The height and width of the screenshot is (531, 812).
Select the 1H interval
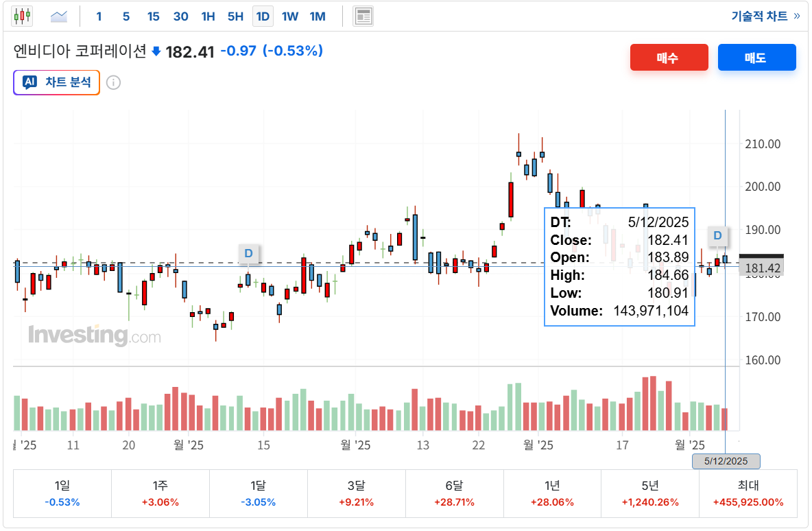coord(208,16)
